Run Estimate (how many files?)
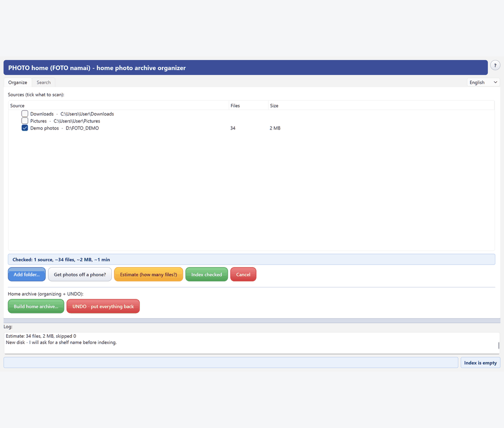 149,274
